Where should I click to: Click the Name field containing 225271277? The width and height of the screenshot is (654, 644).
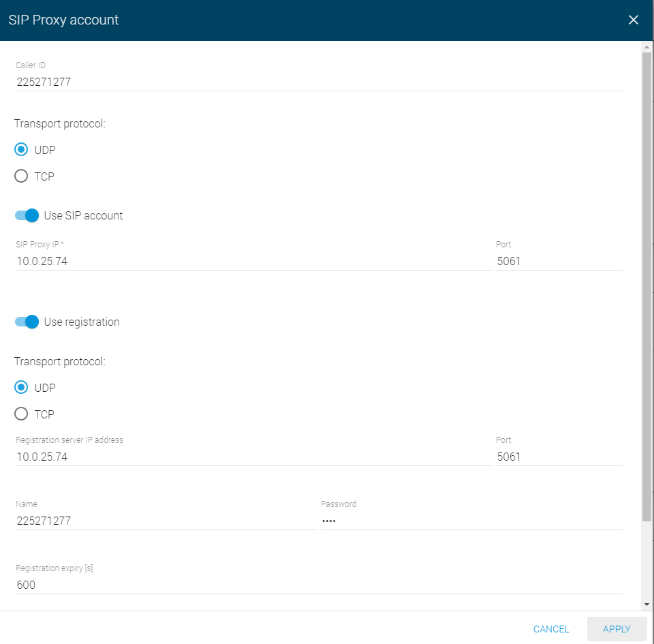[x=166, y=521]
